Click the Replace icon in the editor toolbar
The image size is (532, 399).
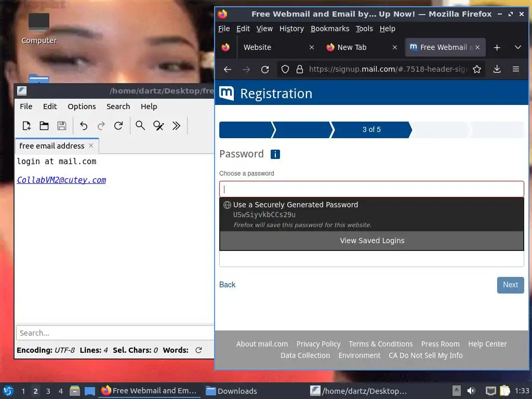[x=158, y=126]
